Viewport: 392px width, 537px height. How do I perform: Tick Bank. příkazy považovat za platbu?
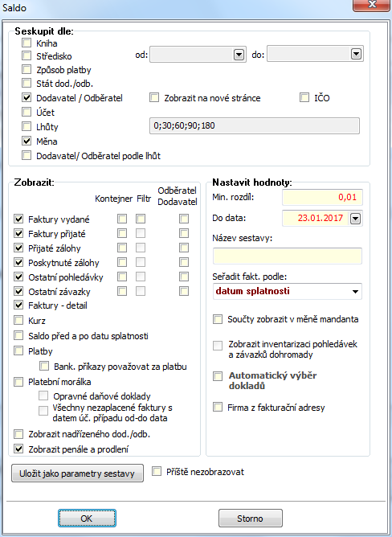44,366
